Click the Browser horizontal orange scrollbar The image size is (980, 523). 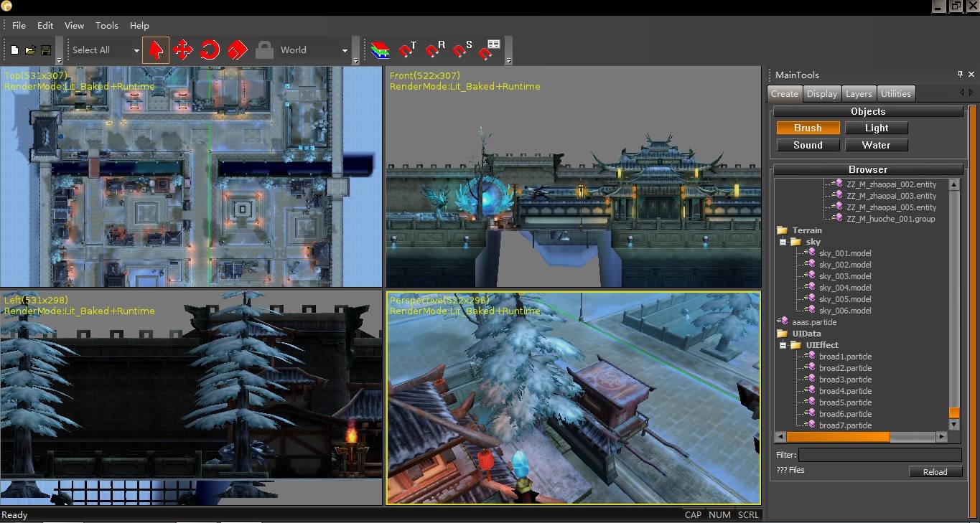(837, 437)
